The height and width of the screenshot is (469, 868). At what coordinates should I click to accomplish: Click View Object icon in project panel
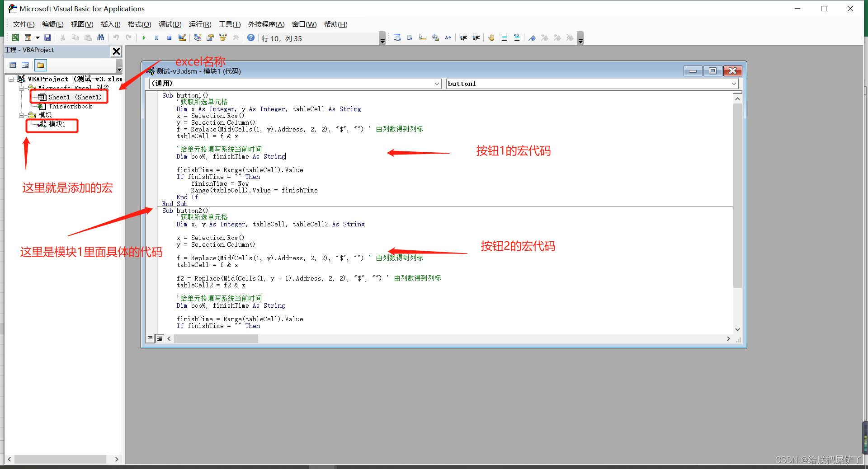click(x=25, y=65)
